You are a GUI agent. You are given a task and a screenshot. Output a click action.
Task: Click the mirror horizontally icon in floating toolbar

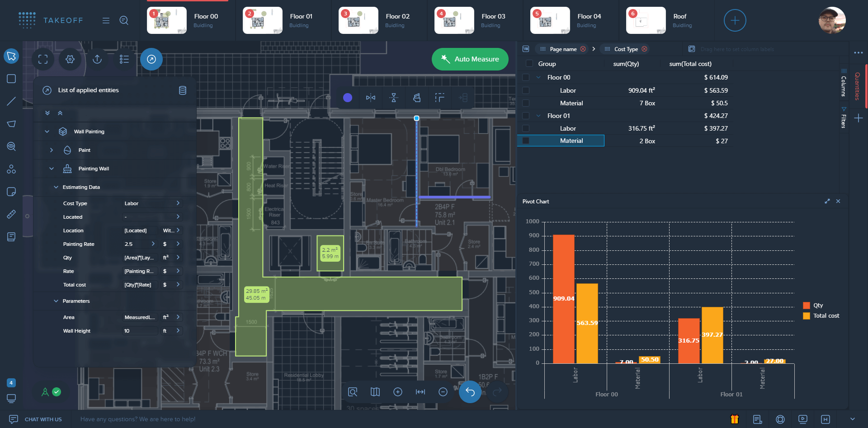(371, 98)
